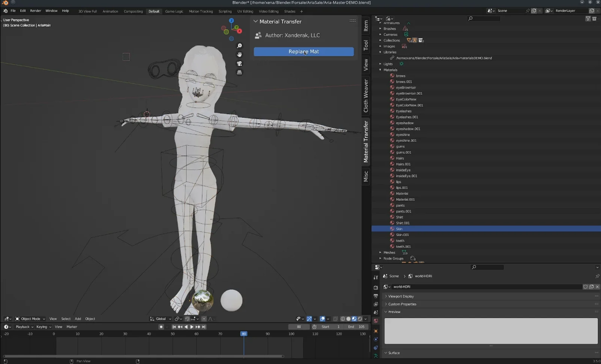The height and width of the screenshot is (364, 601).
Task: Jump to the end of the timeline
Action: (x=204, y=327)
